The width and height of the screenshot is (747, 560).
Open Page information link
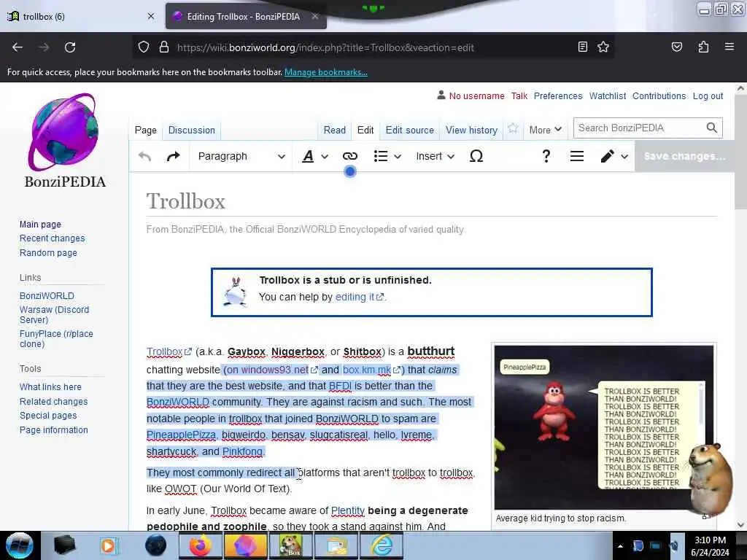(x=53, y=430)
